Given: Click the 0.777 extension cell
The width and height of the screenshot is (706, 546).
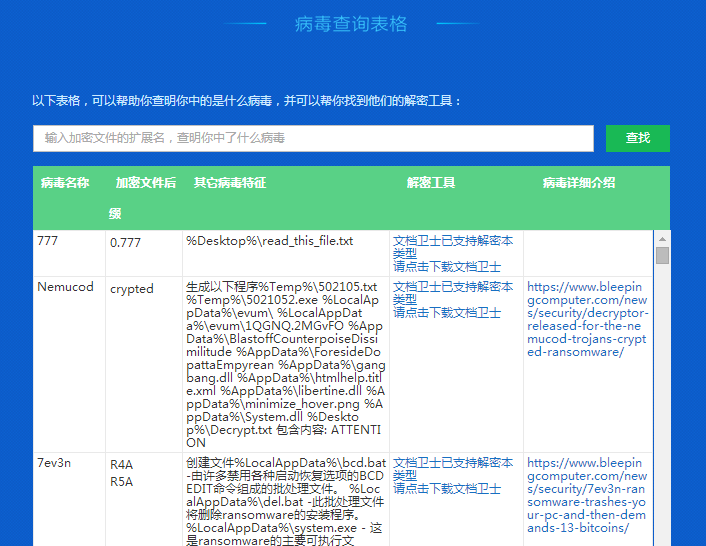Looking at the screenshot, I should [144, 253].
